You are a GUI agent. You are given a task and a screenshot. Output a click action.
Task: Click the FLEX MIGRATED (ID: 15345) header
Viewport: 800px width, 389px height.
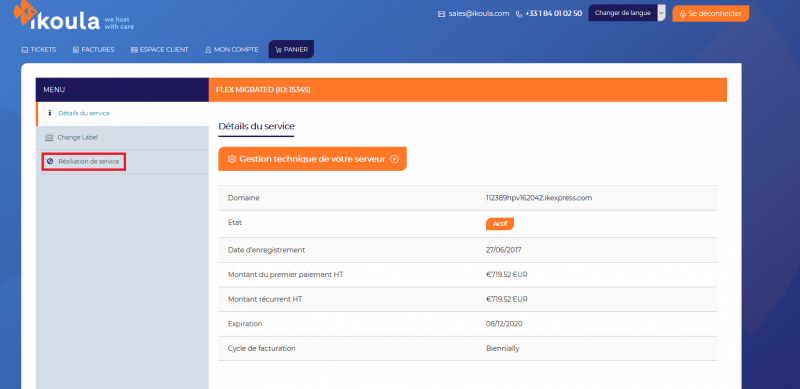(x=468, y=90)
